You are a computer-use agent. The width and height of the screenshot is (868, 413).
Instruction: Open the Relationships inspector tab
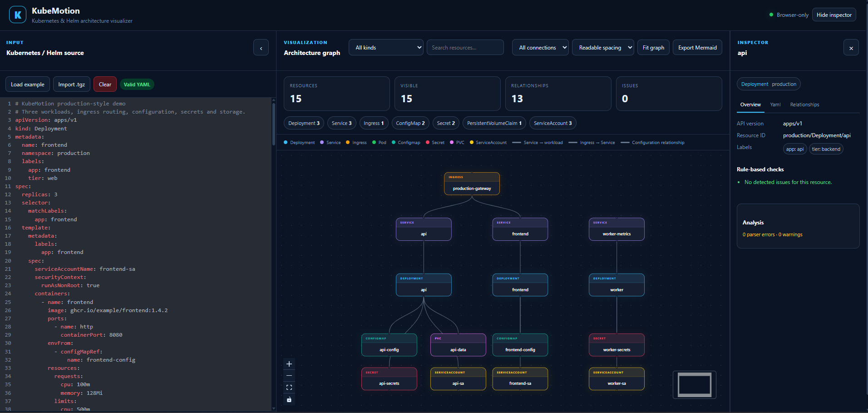tap(804, 104)
